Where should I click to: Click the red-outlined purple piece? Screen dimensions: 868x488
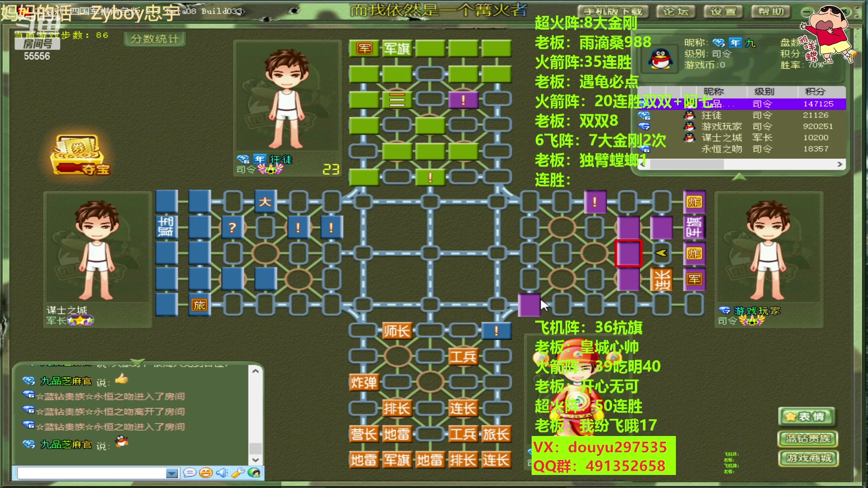coord(628,253)
